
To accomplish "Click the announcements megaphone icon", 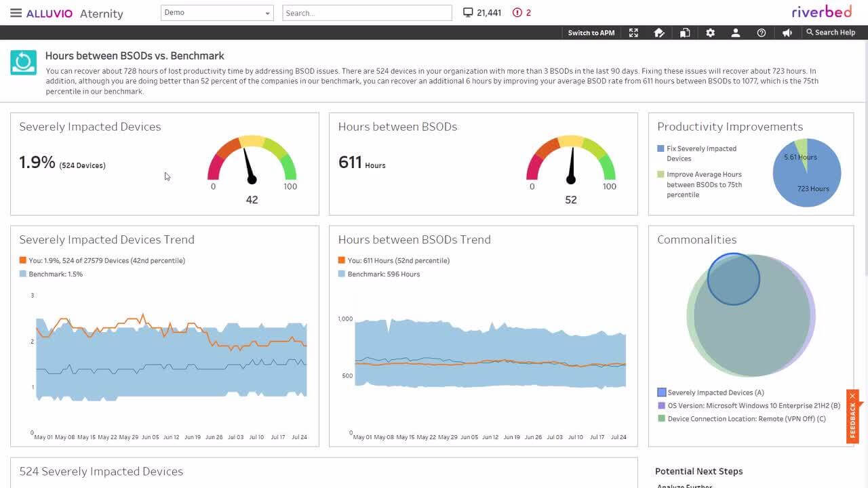I will [x=787, y=33].
